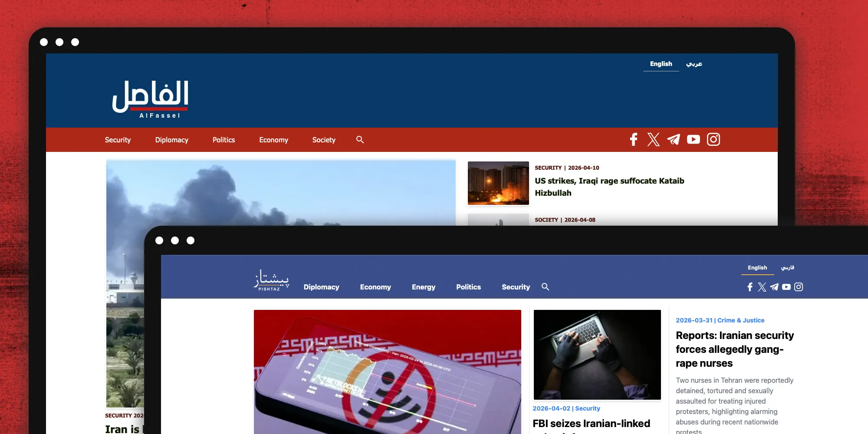
Task: Select English language on Pishtaz
Action: [757, 268]
